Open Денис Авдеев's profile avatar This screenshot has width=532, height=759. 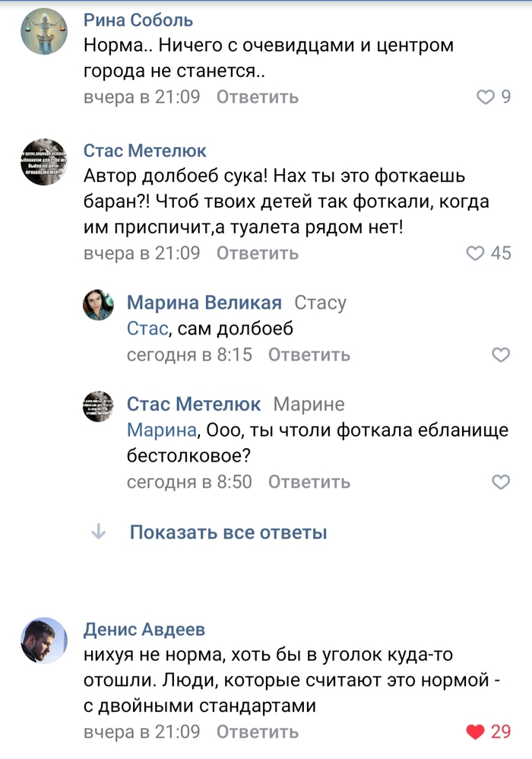tap(44, 640)
